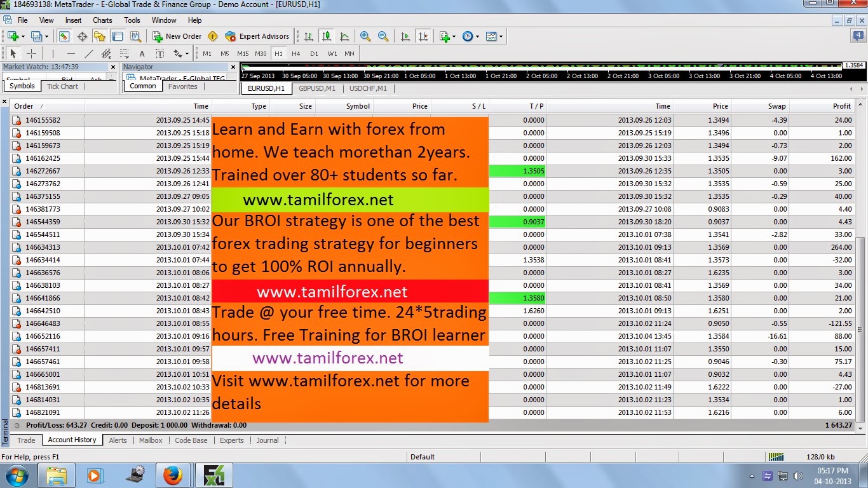Viewport: 868px width, 488px height.
Task: Toggle chart shift from right border
Action: (423, 36)
